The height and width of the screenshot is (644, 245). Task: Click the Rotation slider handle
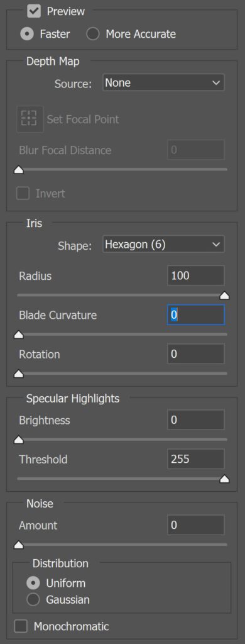[x=19, y=374]
